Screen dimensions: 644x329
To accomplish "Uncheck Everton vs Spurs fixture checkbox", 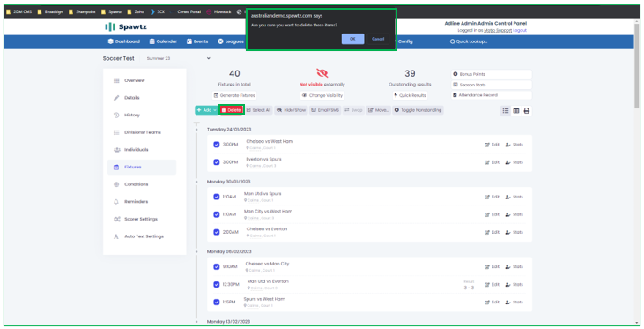I will pos(217,162).
